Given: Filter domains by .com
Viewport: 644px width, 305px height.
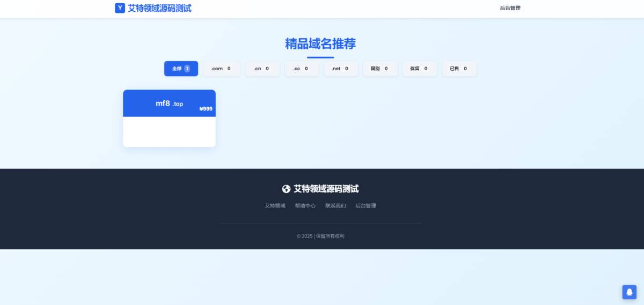Looking at the screenshot, I should pyautogui.click(x=222, y=69).
